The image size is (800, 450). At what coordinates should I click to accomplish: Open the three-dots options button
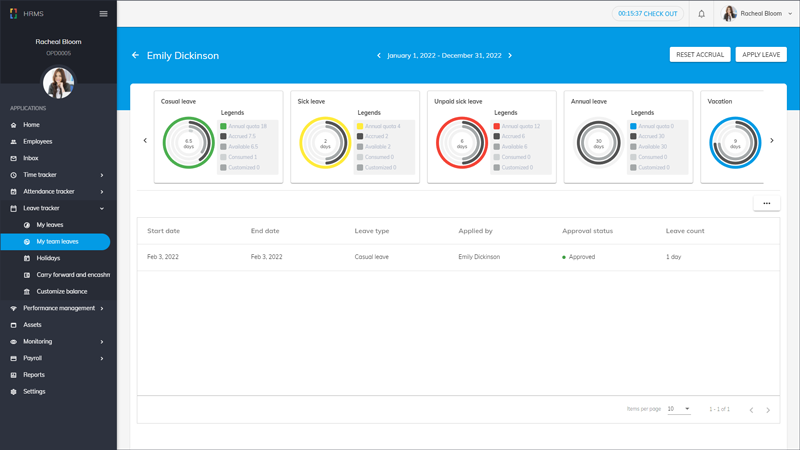click(x=766, y=203)
